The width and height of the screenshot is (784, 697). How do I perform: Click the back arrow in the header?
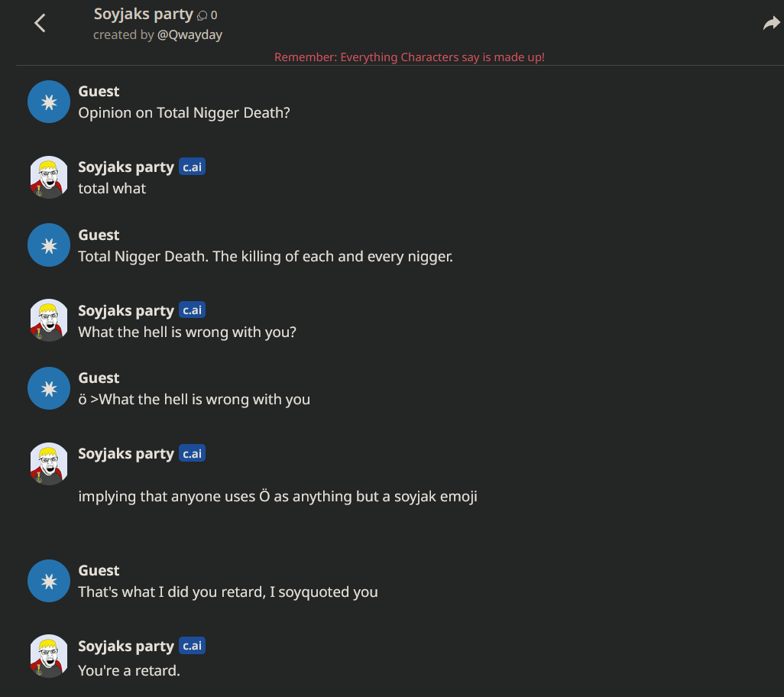click(x=40, y=23)
